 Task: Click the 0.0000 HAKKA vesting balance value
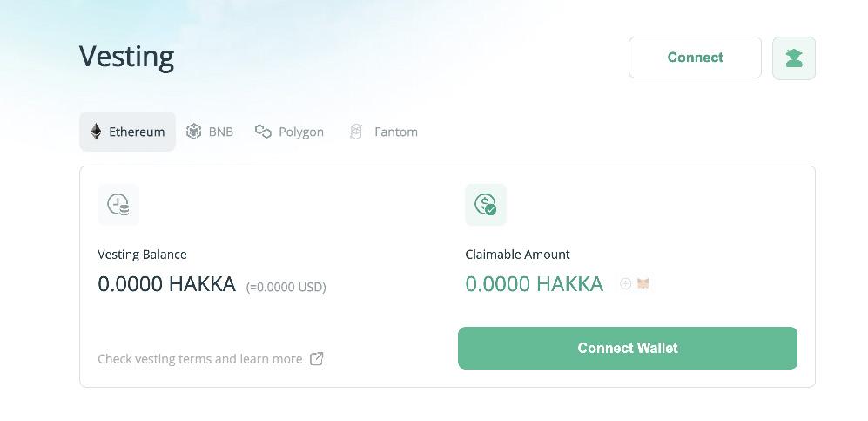click(x=166, y=284)
